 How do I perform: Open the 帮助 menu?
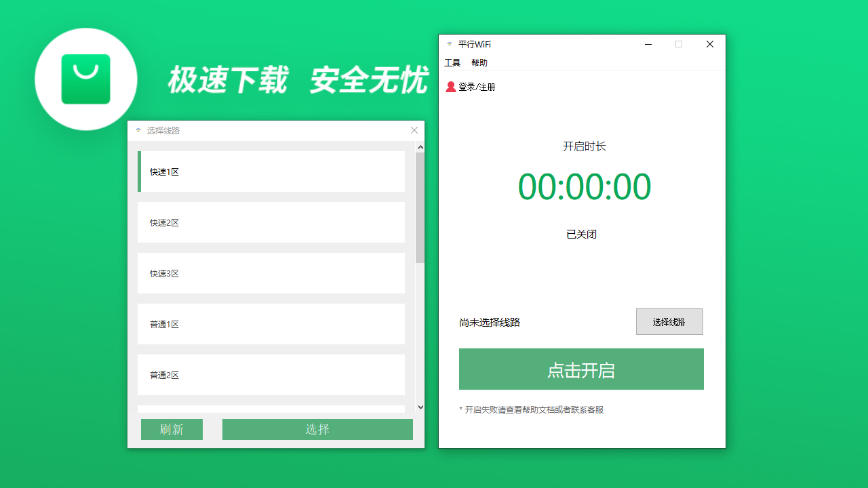[x=479, y=62]
